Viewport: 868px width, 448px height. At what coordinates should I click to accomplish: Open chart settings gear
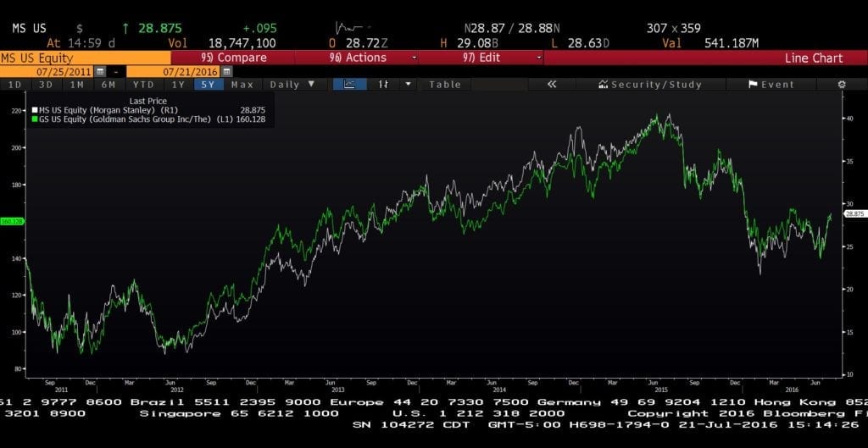[842, 85]
